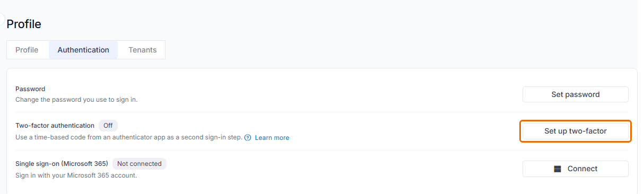This screenshot has height=194, width=644.
Task: Click the Two-factor authentication label
Action: (x=55, y=126)
